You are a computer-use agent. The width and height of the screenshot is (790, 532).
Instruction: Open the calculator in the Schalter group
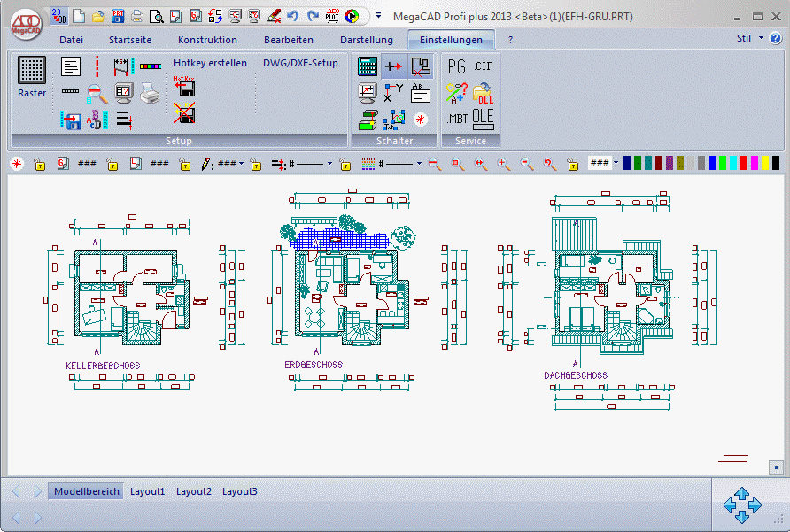click(x=368, y=66)
